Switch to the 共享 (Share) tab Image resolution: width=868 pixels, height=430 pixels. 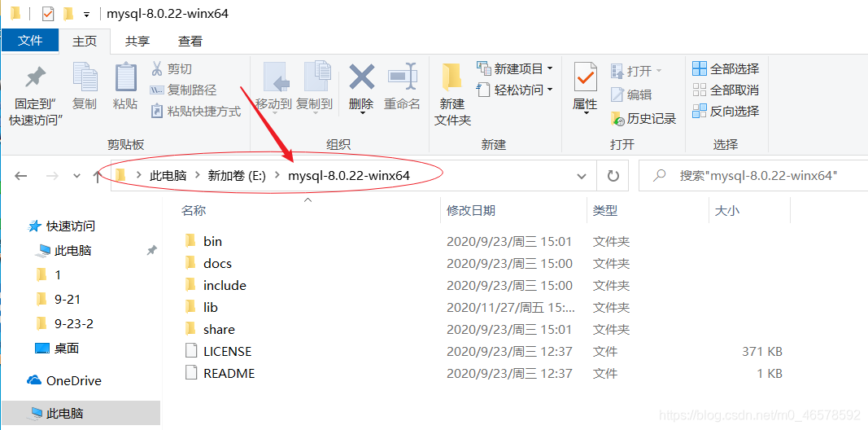tap(137, 41)
